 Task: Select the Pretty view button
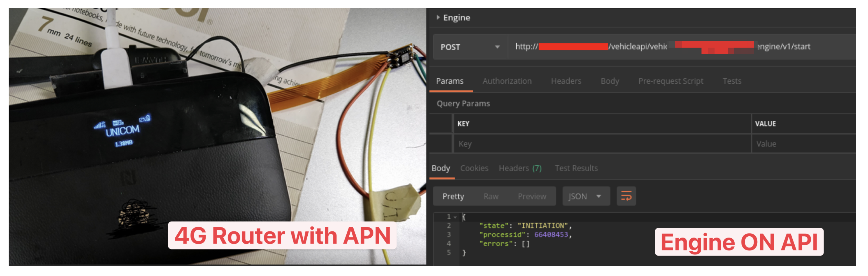click(453, 196)
